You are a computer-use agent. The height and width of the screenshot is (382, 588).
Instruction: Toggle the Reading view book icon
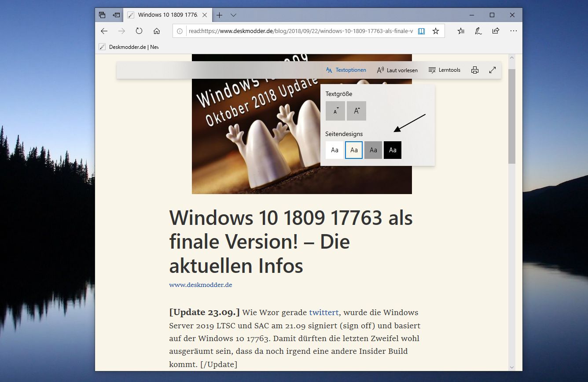click(x=421, y=31)
